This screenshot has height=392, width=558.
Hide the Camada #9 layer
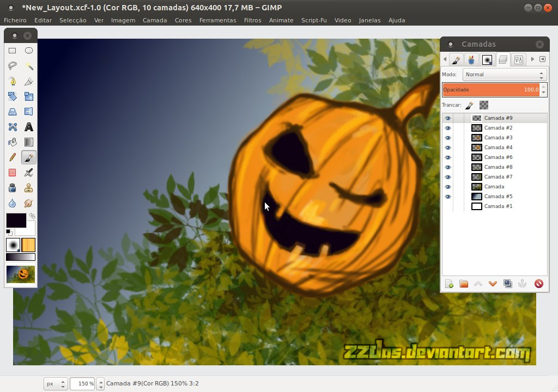pyautogui.click(x=448, y=118)
